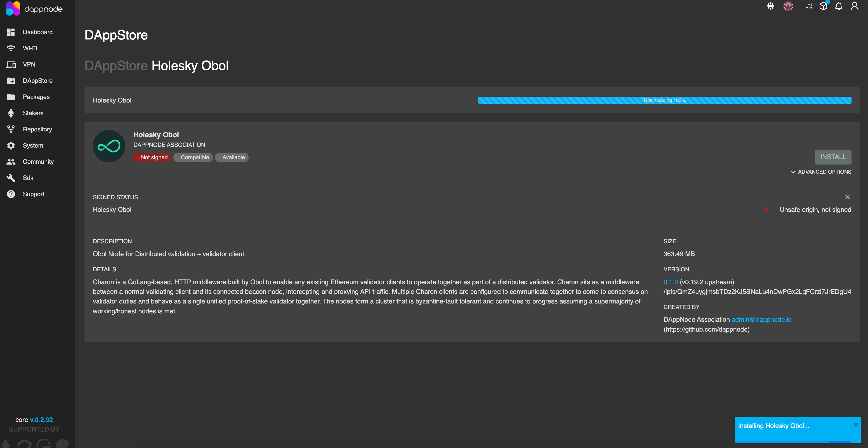Go to Stakers in the sidebar
The width and height of the screenshot is (868, 448).
click(33, 113)
